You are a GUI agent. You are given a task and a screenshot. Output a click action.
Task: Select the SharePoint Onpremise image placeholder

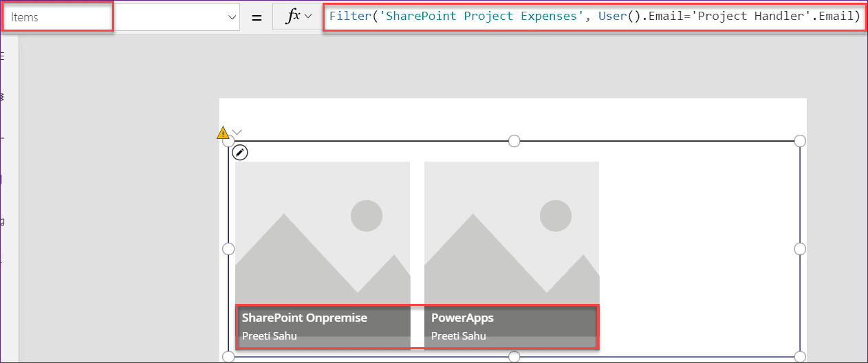point(323,234)
